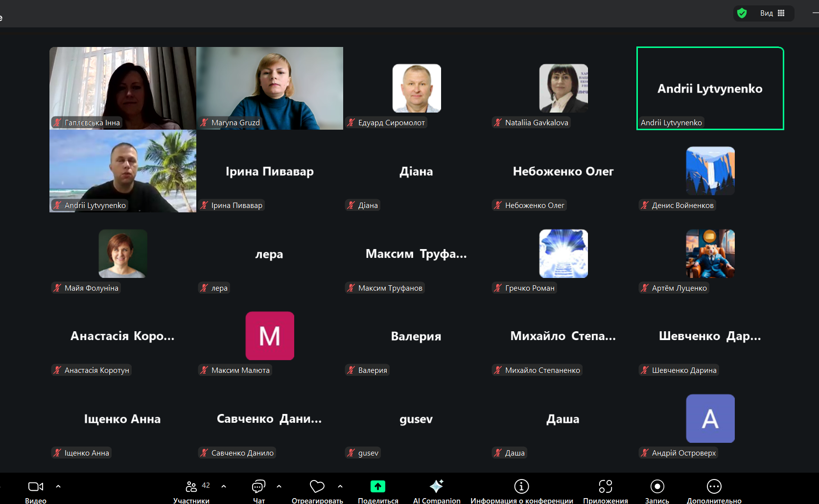Open the Участники participants panel
Viewport: 819px width, 504px height.
point(191,486)
